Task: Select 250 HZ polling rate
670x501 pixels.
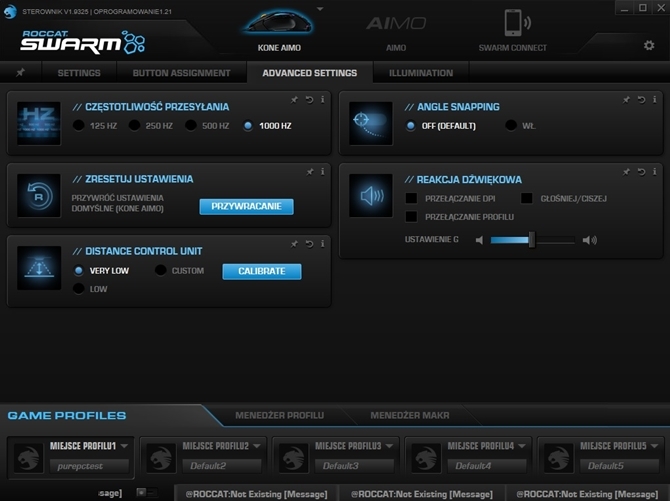Action: pos(135,126)
